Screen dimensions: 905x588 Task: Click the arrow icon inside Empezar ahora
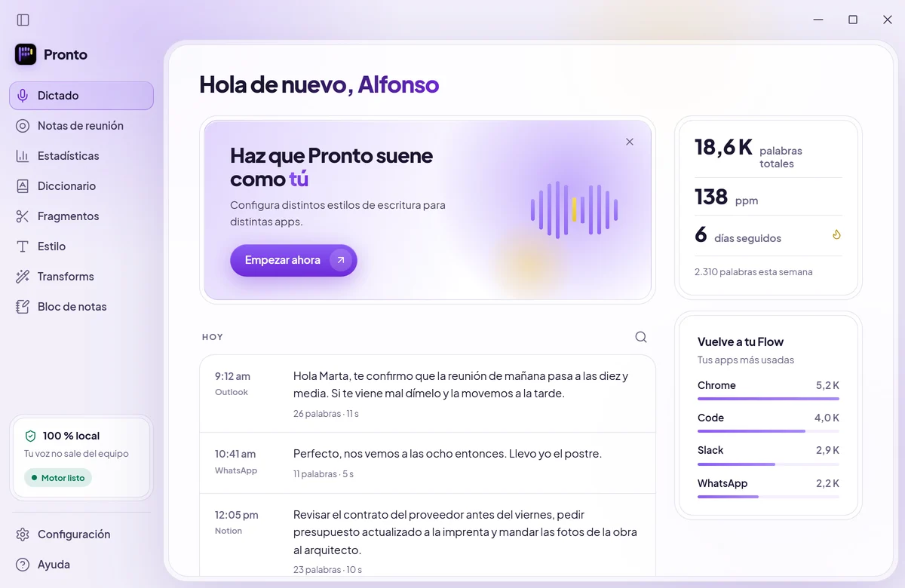[341, 260]
